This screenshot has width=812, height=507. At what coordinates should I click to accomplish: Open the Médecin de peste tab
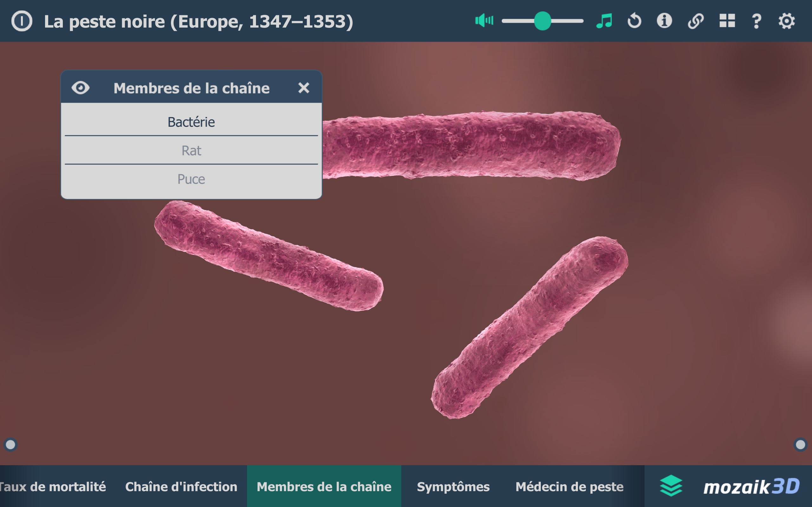click(x=569, y=486)
